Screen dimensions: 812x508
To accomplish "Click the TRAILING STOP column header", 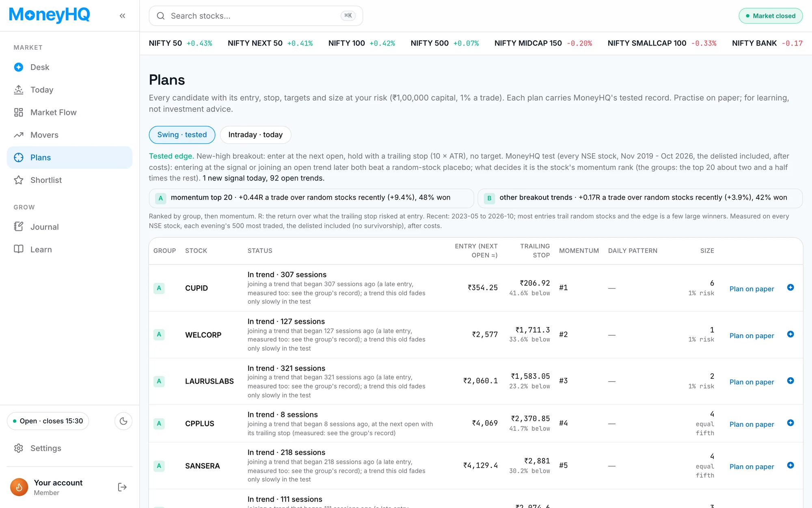I will point(535,251).
